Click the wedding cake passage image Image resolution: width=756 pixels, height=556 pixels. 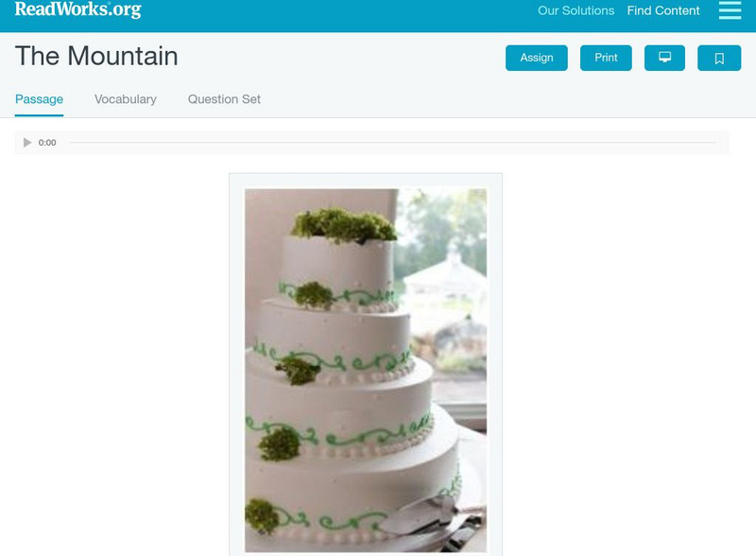(x=366, y=370)
